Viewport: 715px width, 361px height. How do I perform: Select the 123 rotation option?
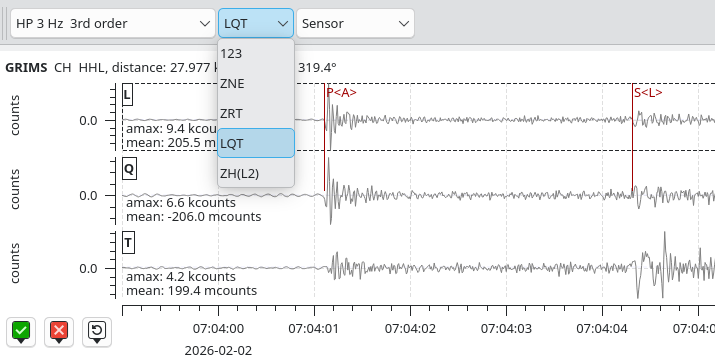point(256,54)
